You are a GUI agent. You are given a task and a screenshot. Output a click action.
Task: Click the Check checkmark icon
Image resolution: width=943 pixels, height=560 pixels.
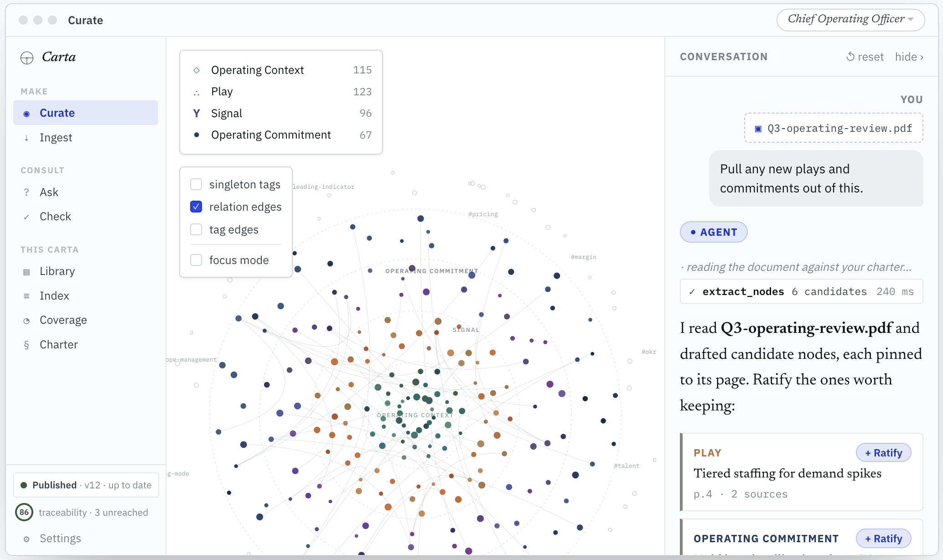tap(26, 217)
